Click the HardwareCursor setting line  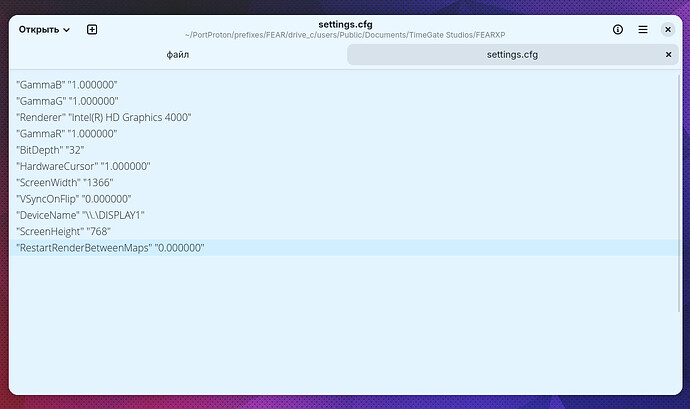[x=83, y=166]
